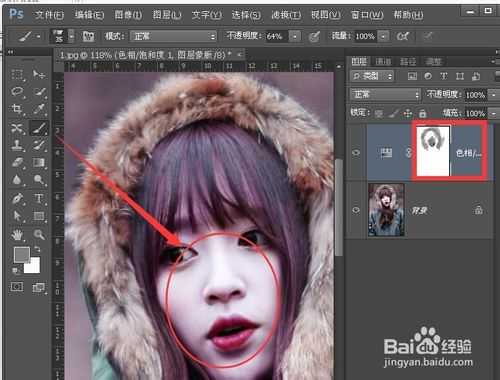Change the screen mode

pos(38,287)
